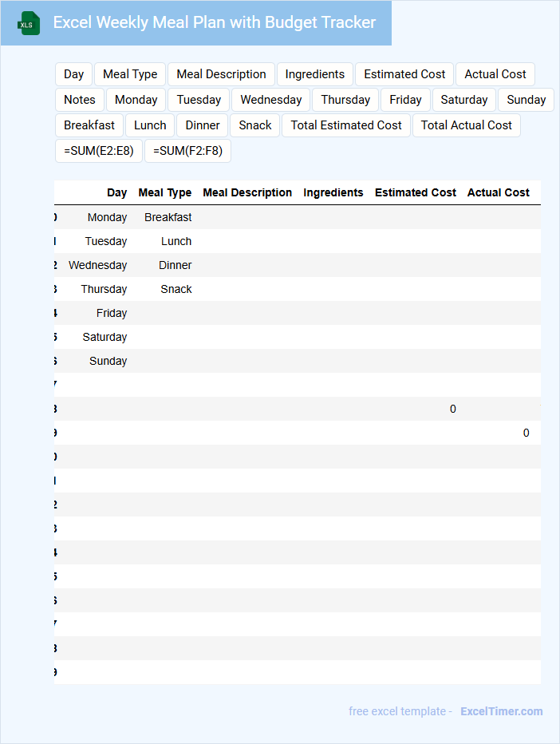Select the Estimated Cost tag

(x=404, y=74)
